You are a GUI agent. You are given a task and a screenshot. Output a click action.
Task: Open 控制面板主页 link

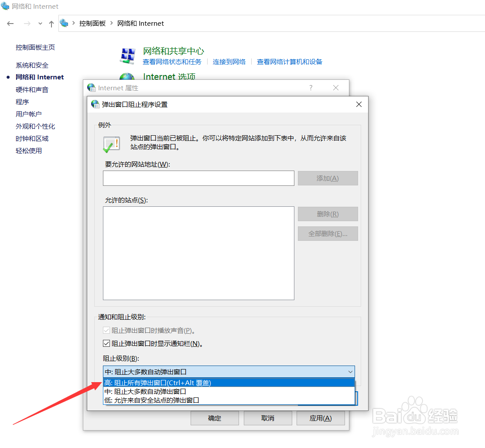[x=35, y=48]
